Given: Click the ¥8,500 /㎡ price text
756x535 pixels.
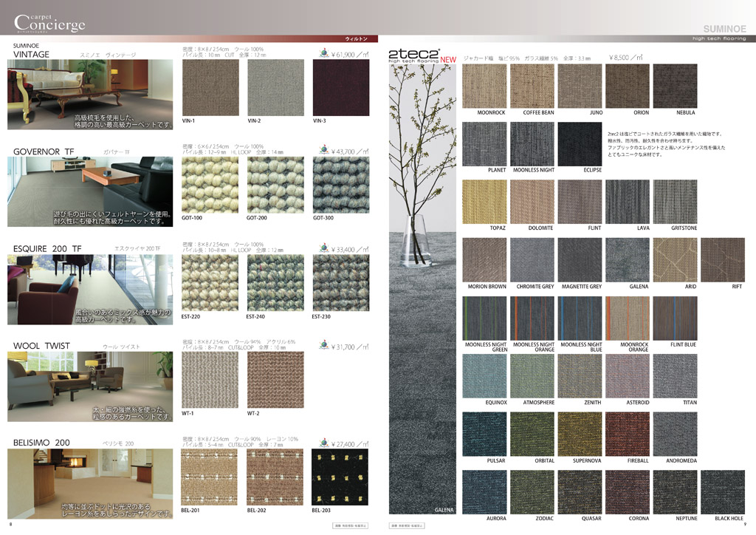Looking at the screenshot, I should click(625, 58).
